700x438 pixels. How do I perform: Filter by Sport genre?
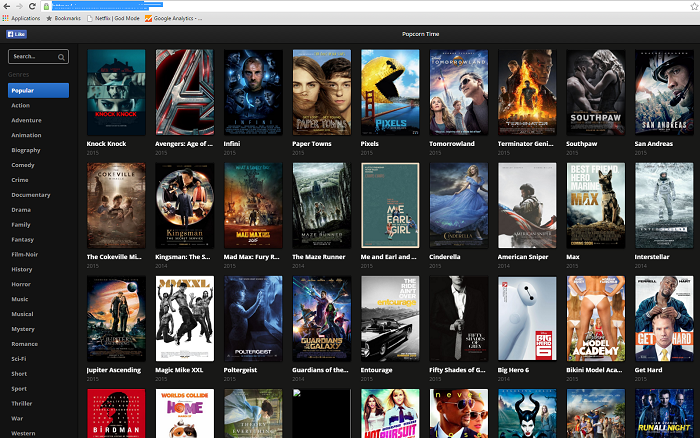pyautogui.click(x=19, y=388)
